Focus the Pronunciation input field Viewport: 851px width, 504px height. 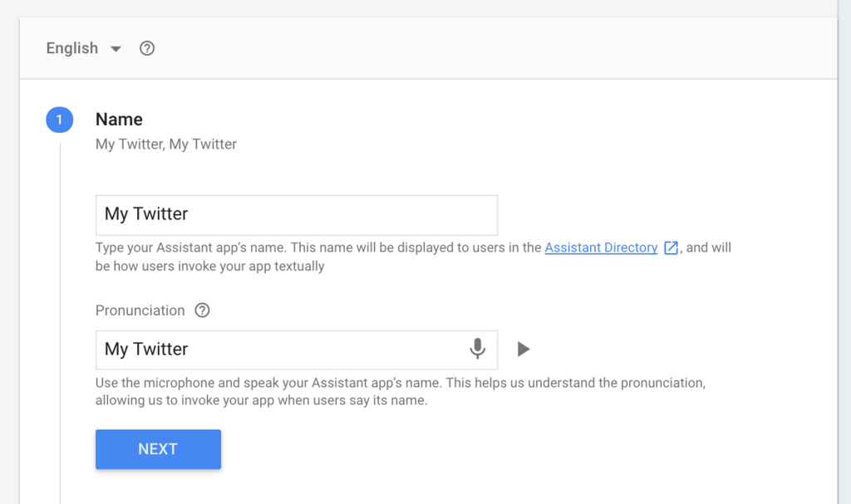297,350
